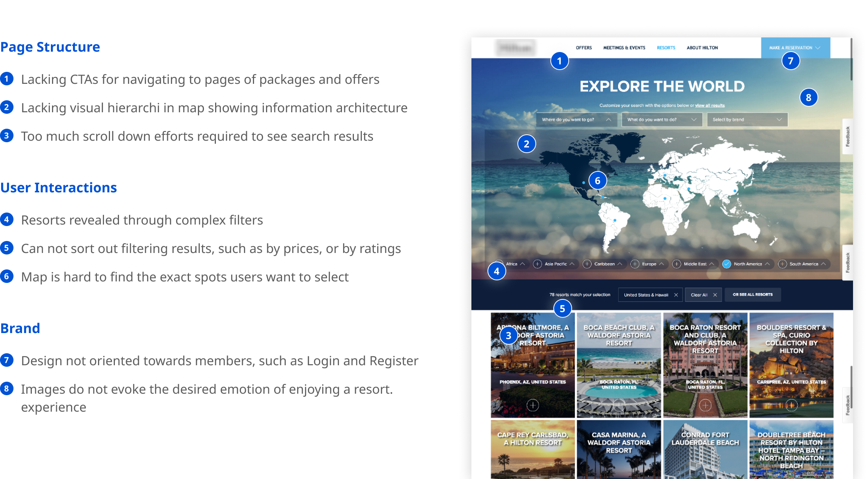This screenshot has width=868, height=479.
Task: Expand the plus icon on Arizona Biltmore card
Action: tap(532, 405)
